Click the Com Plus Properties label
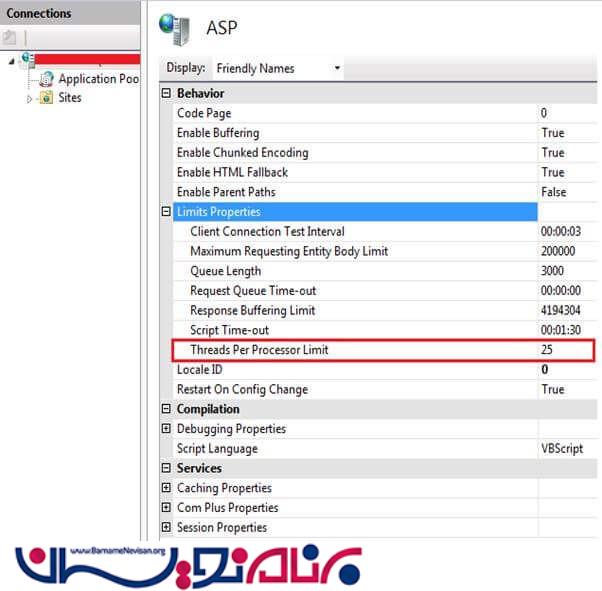Image resolution: width=602 pixels, height=591 pixels. click(228, 507)
